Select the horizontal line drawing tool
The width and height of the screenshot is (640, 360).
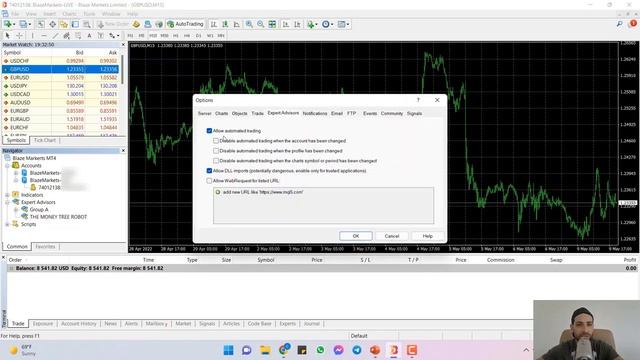click(44, 36)
